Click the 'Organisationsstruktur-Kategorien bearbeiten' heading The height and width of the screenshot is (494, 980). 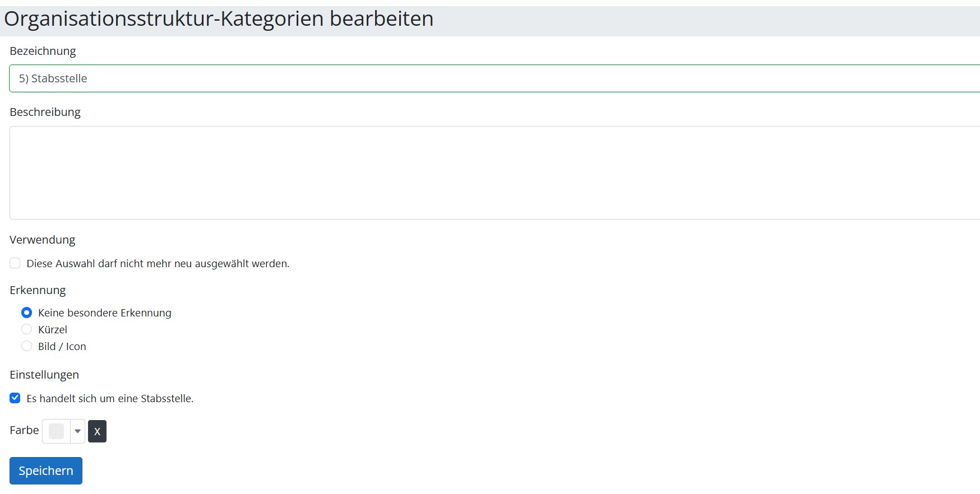tap(219, 18)
